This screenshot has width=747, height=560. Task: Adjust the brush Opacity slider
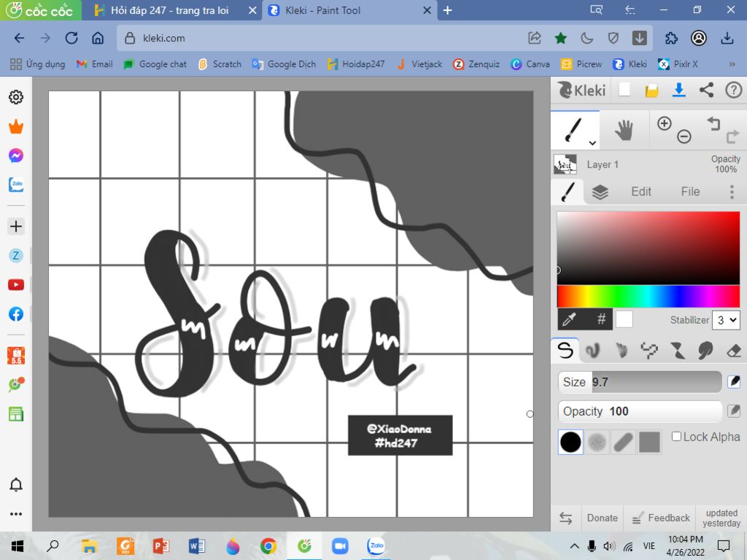(x=640, y=411)
